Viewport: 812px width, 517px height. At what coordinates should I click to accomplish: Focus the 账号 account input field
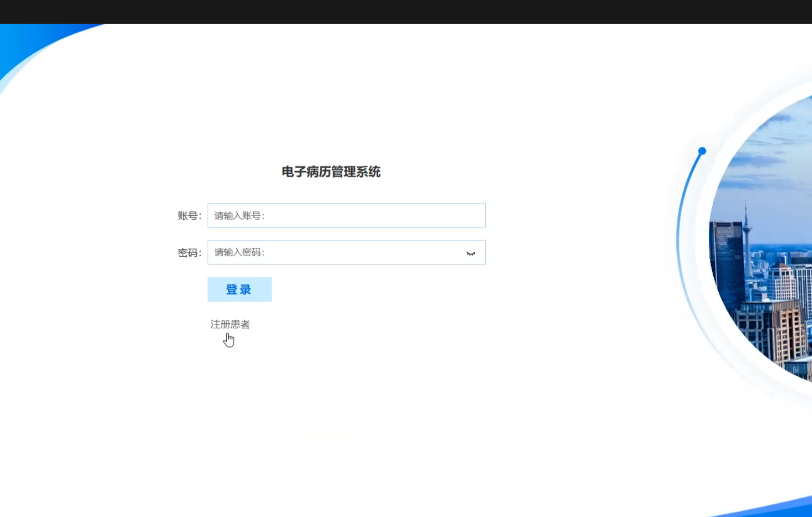coord(346,216)
